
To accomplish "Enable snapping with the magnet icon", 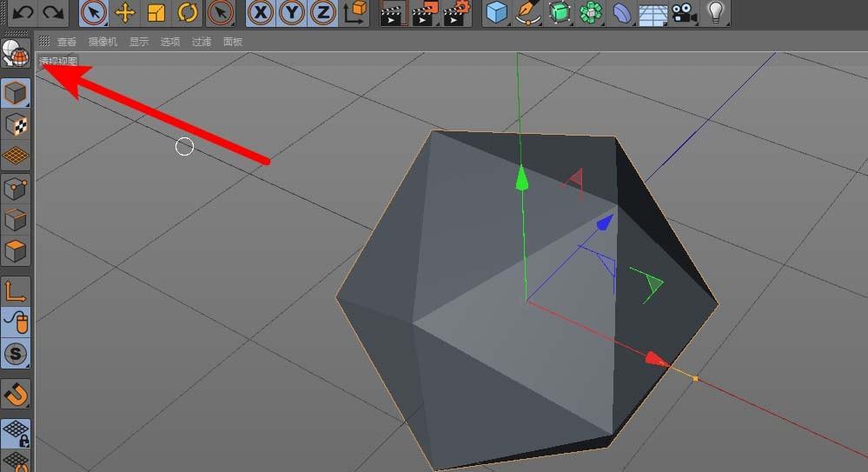I will (x=17, y=394).
